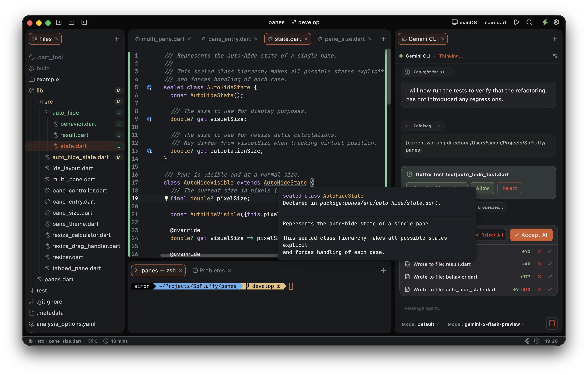
Task: Reject the flutter test command
Action: click(x=510, y=188)
